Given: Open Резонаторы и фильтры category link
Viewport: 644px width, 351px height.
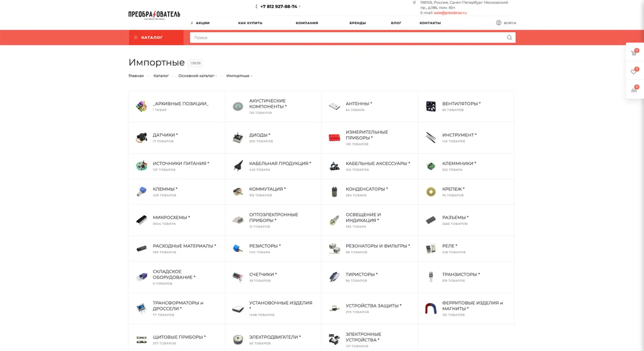Looking at the screenshot, I should (378, 246).
